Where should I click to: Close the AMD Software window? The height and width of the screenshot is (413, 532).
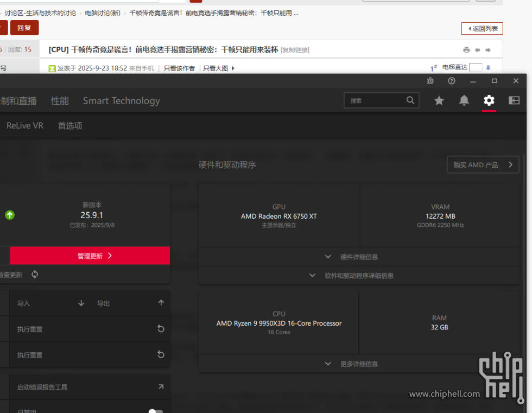[516, 81]
